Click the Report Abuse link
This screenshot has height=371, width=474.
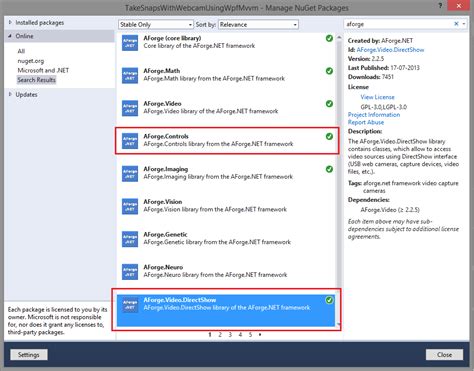[366, 122]
